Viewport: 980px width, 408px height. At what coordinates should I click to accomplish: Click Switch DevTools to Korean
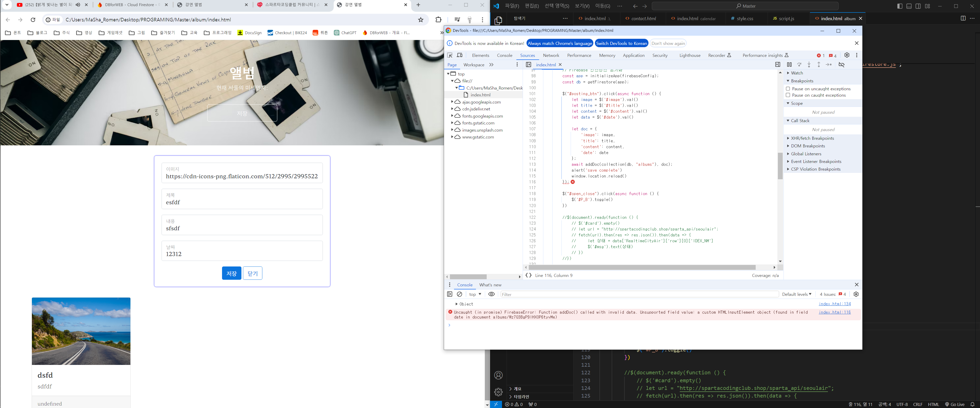[x=621, y=43]
